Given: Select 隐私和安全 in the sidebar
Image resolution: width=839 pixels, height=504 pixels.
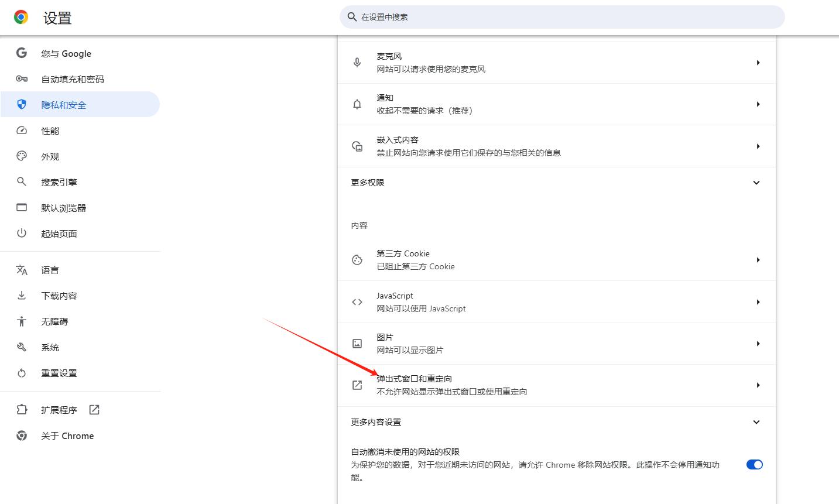Looking at the screenshot, I should click(x=80, y=105).
